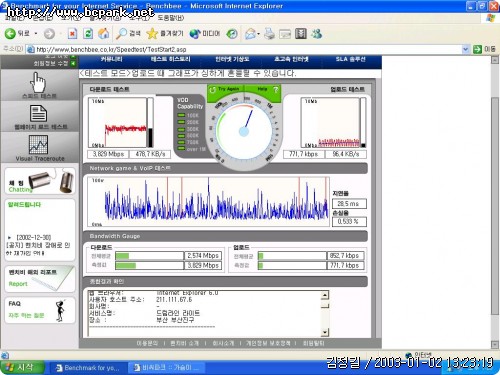Open Favorites (즐겨찾기) star button
This screenshot has height=375, width=500.
pos(165,34)
